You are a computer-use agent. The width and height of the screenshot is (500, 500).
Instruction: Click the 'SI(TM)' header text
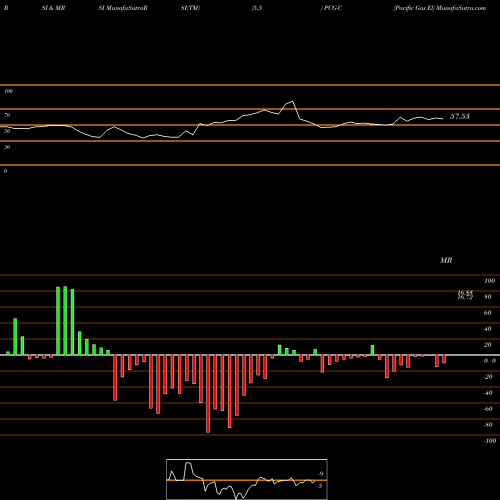click(190, 8)
